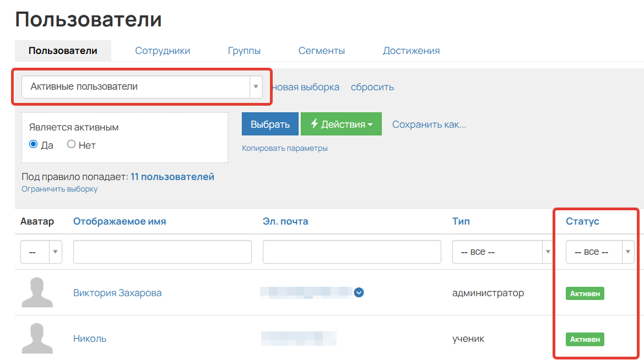Click the lightning icon on the Действия button
Screen dimensions: 644x360
[316, 123]
